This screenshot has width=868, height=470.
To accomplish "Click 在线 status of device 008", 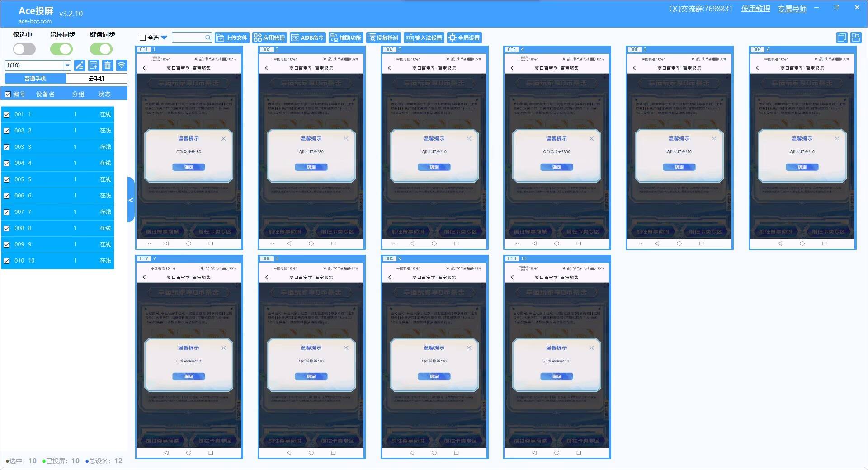I will click(105, 228).
